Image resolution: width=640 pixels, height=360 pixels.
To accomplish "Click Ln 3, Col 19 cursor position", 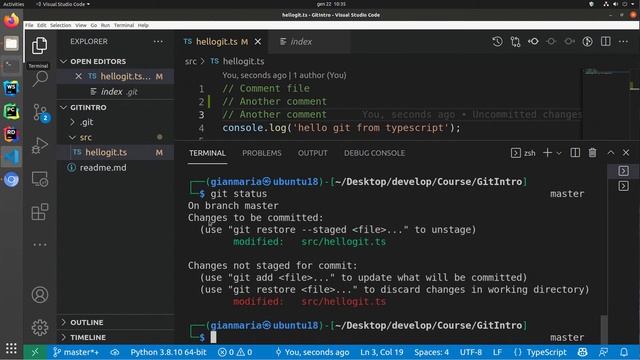I will [x=382, y=352].
